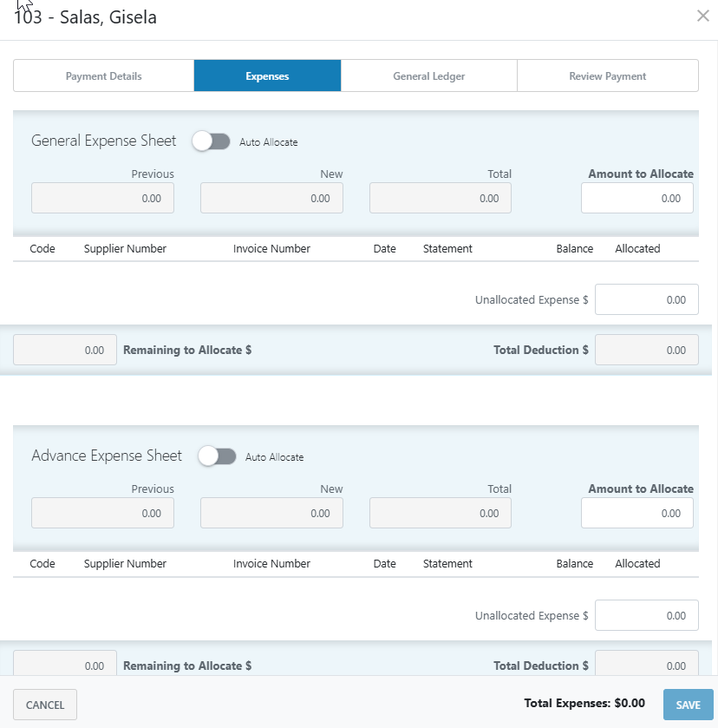Select the General Ledger tab
718x728 pixels.
428,75
